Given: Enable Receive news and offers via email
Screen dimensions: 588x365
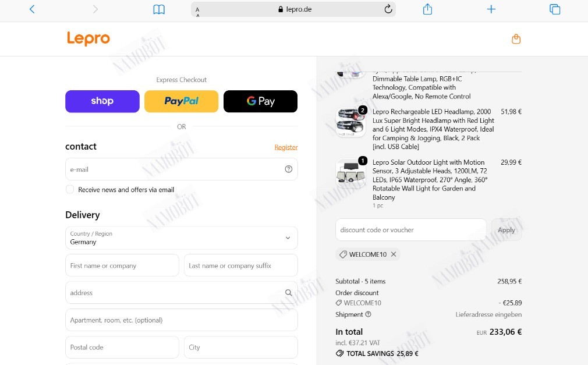Looking at the screenshot, I should 70,189.
